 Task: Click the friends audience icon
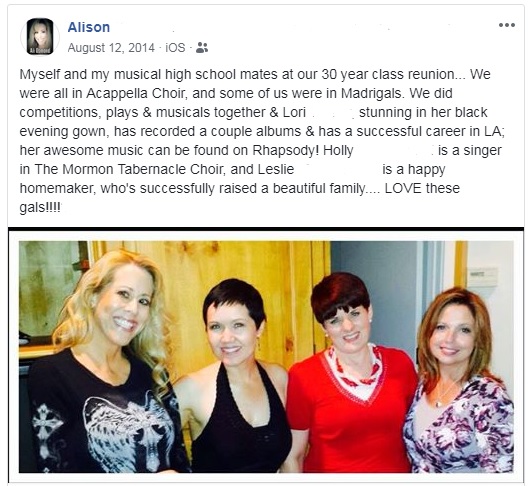coord(202,47)
